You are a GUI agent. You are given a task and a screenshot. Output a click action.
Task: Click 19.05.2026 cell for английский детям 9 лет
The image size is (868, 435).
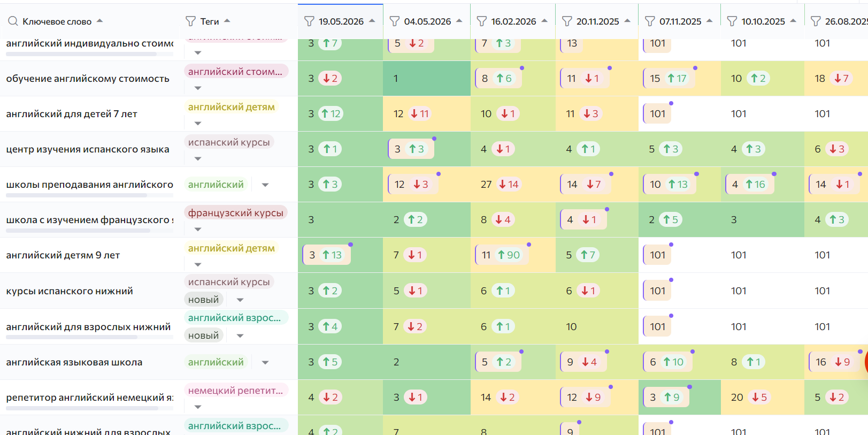tap(341, 255)
